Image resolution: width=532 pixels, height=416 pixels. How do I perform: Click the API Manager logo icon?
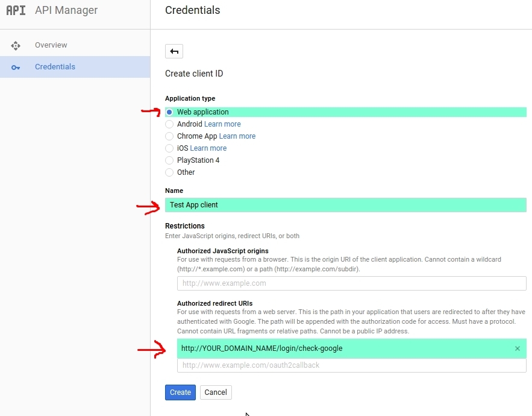tap(17, 10)
